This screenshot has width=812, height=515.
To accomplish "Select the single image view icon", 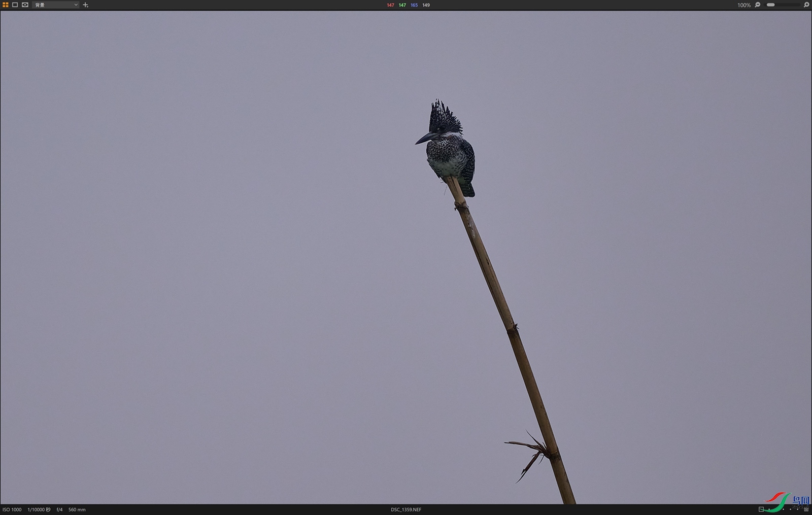I will tap(15, 5).
